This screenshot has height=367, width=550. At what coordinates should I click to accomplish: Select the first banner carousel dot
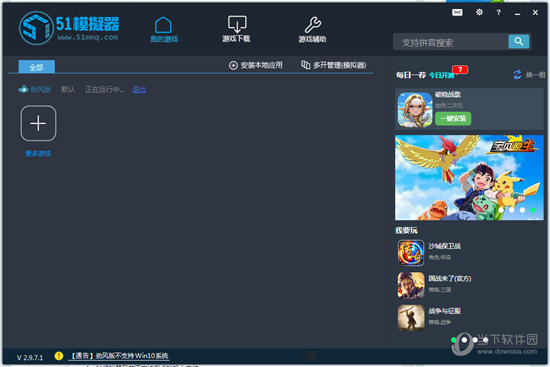point(501,210)
